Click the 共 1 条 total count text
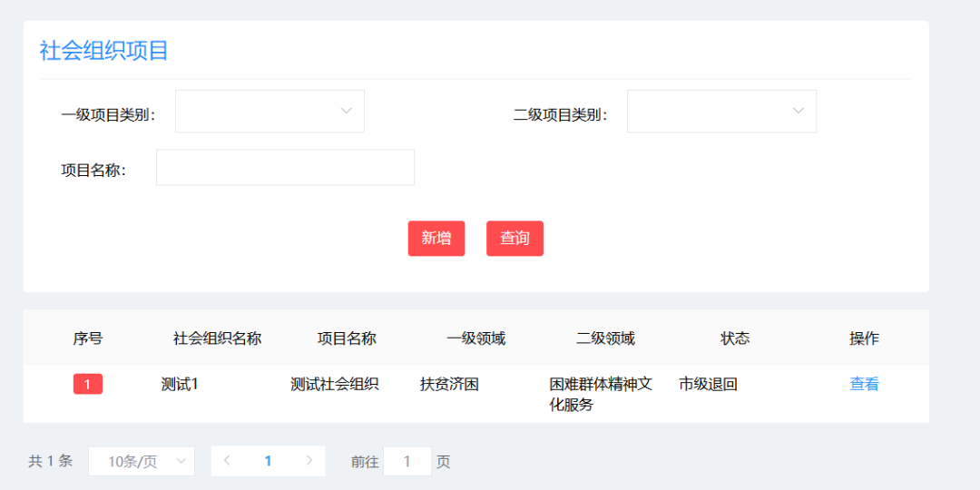 [x=51, y=461]
